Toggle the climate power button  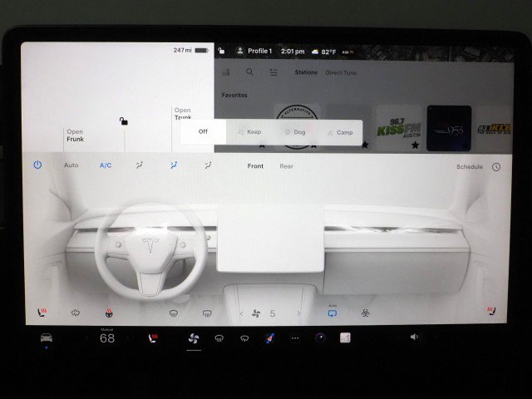click(37, 165)
